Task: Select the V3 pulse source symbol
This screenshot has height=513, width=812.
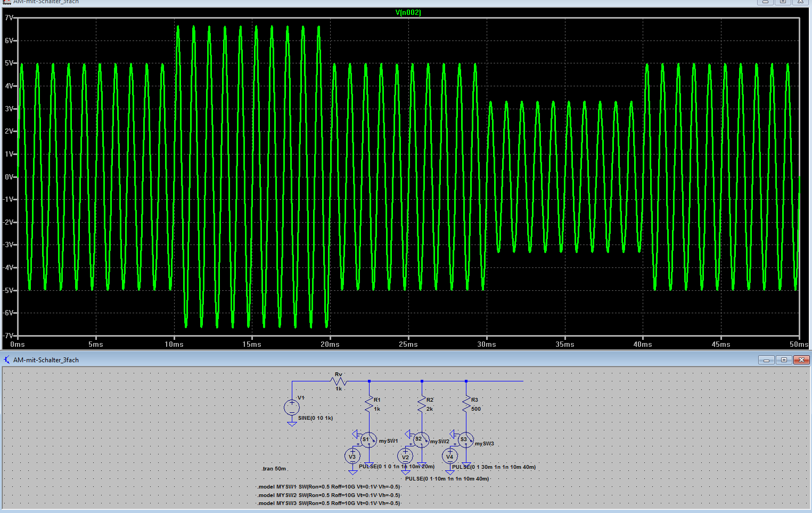Action: coord(352,457)
